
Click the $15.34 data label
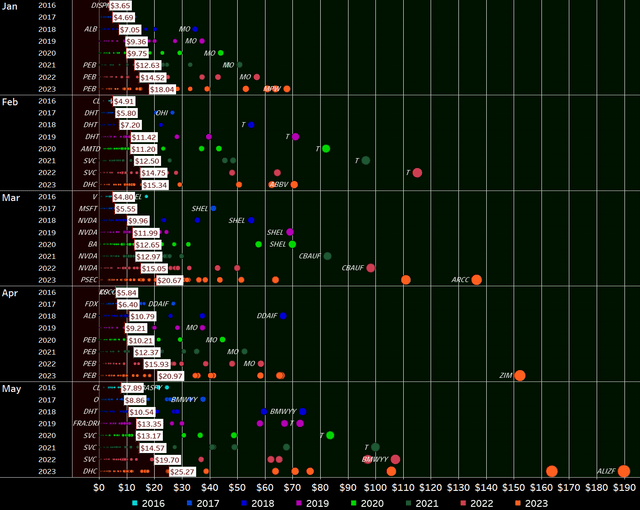[x=155, y=185]
